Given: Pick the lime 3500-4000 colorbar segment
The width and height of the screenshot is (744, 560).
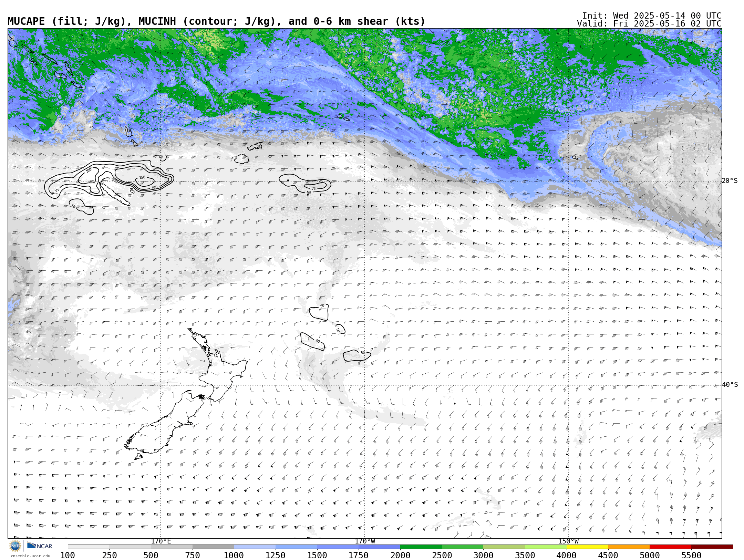Looking at the screenshot, I should [x=546, y=547].
